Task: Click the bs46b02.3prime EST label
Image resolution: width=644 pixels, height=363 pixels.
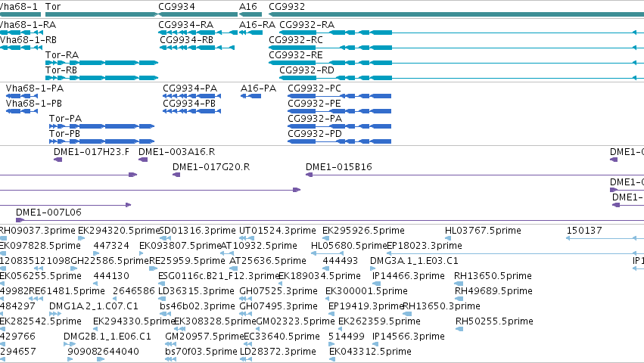Action: click(198, 306)
